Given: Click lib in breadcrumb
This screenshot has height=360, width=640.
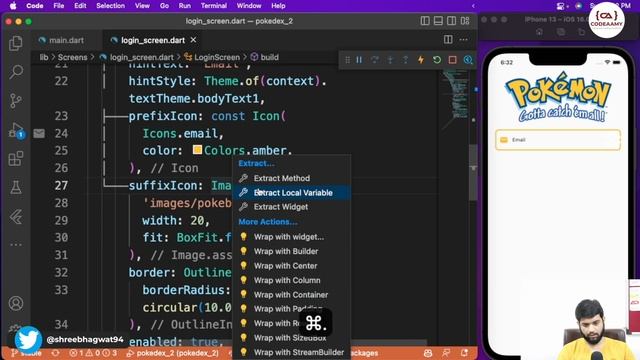Looking at the screenshot, I should point(44,57).
